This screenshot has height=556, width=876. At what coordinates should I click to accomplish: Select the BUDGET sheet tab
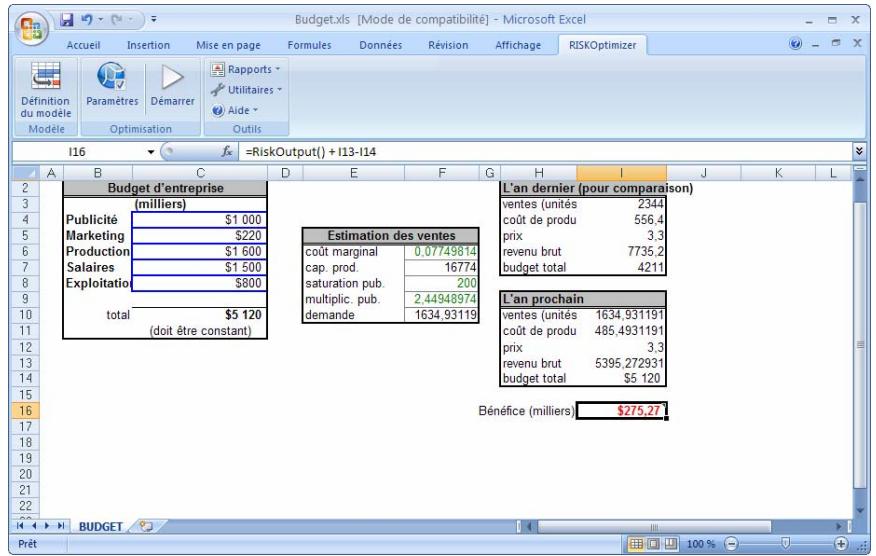coord(101,526)
